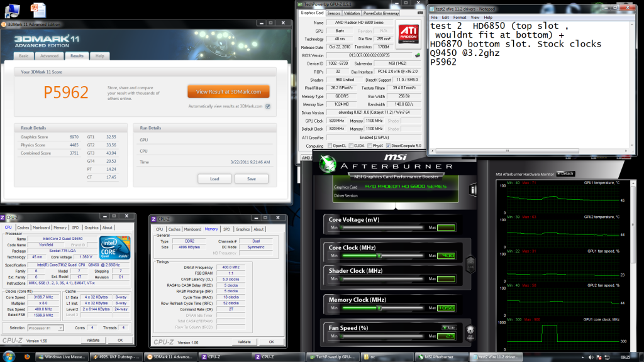This screenshot has height=362, width=644.
Task: Open the Edit menu in Notepad
Action: point(445,18)
